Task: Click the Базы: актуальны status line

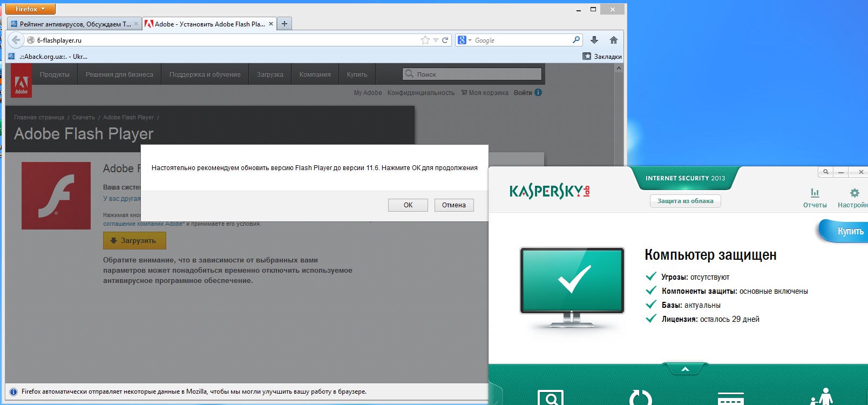Action: coord(683,305)
